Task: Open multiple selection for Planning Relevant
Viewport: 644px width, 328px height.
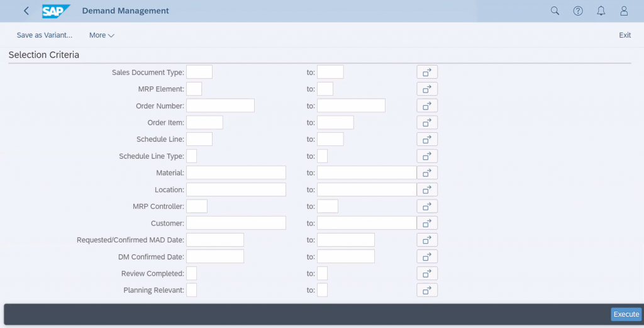Action: click(x=427, y=290)
